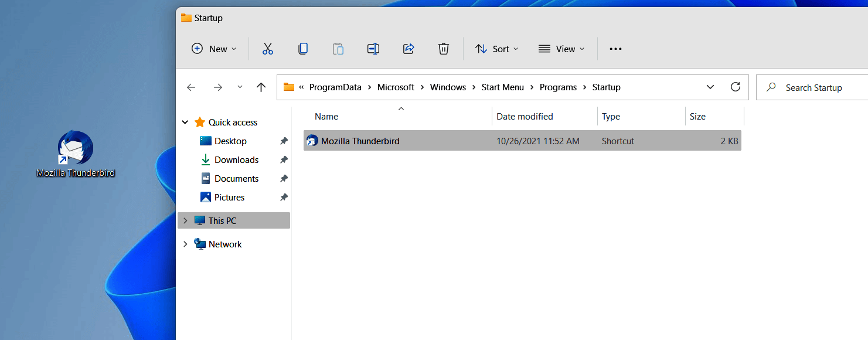Screen dimensions: 868x340
Task: Open the New item menu
Action: pyautogui.click(x=213, y=49)
